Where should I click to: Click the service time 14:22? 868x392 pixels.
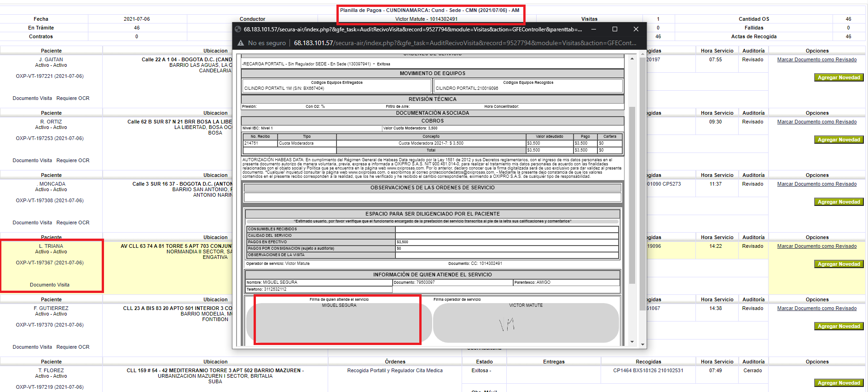(715, 246)
